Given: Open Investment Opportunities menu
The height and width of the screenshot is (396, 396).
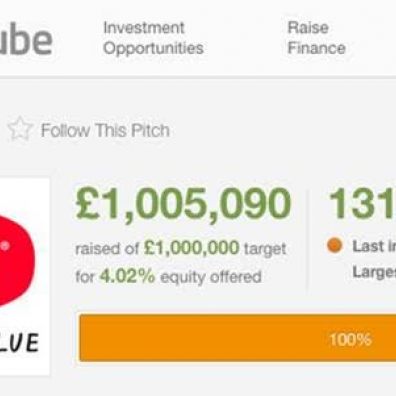Looking at the screenshot, I should pos(153,38).
